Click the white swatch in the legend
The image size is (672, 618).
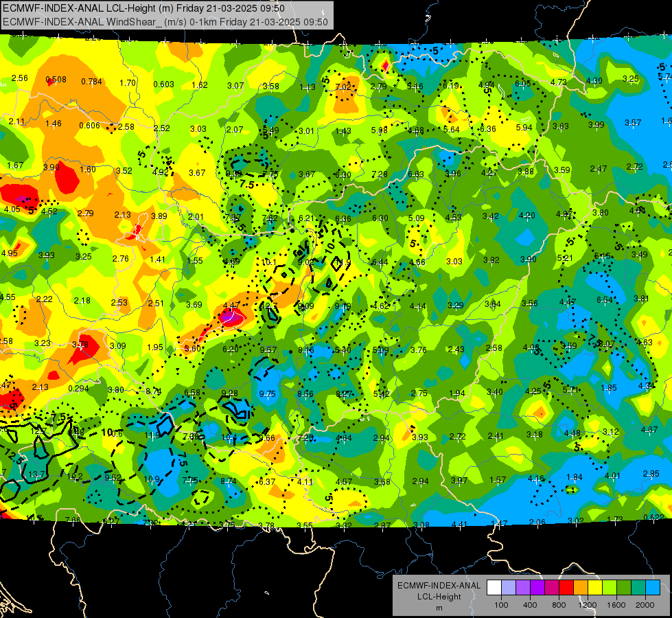(x=494, y=588)
